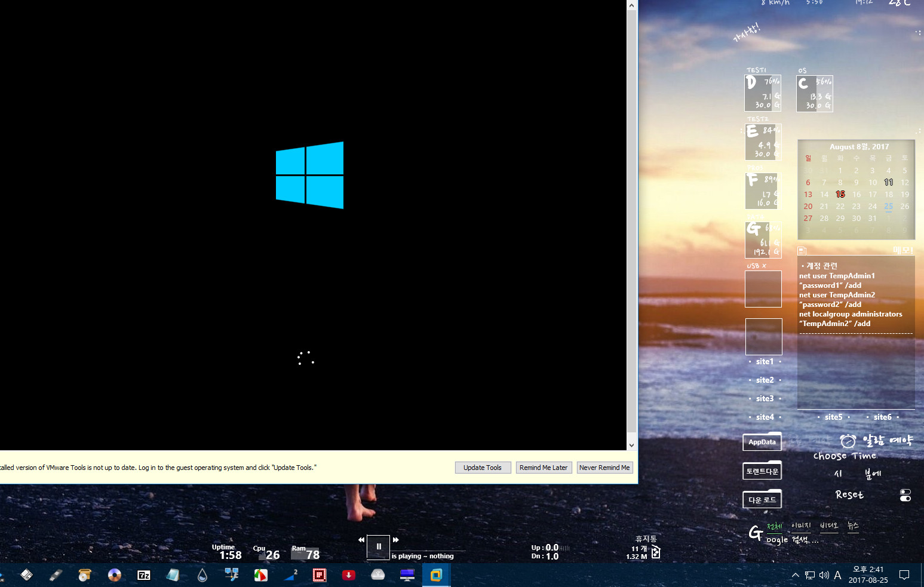Open the volume tray icon
Screen dimensions: 924x587
pos(824,575)
